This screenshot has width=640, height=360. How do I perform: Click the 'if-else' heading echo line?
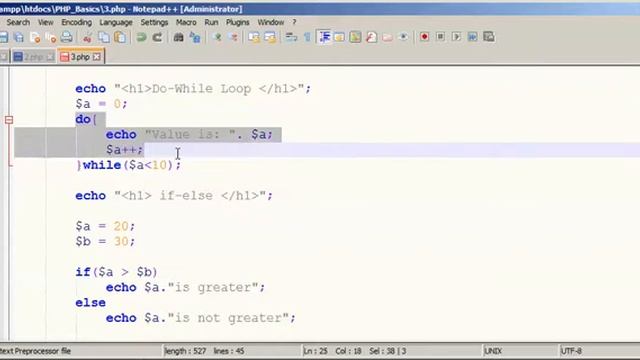[174, 196]
